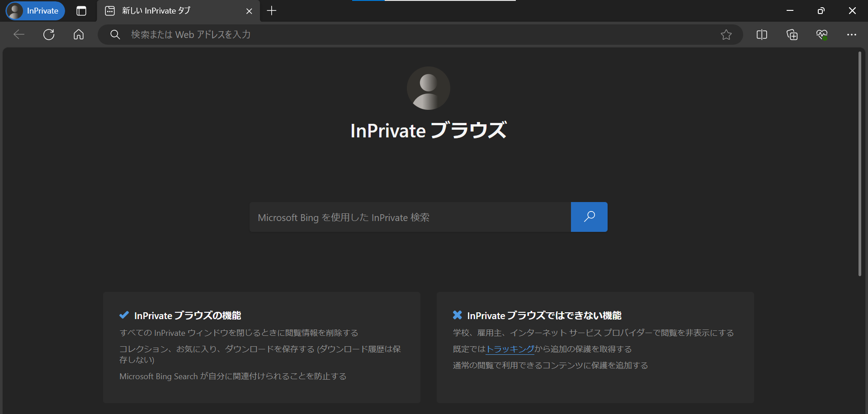This screenshot has height=414, width=868.
Task: Restore down the browser window
Action: pos(821,11)
